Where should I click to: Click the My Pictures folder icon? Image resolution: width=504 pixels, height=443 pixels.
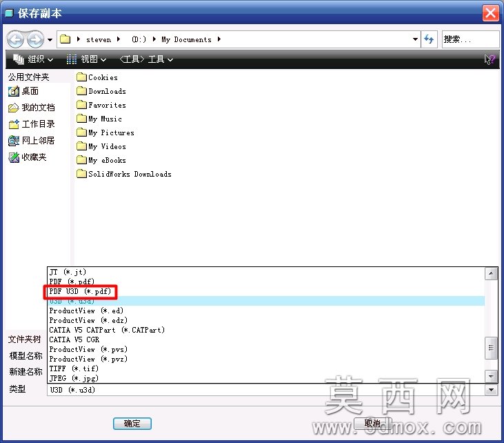(81, 132)
